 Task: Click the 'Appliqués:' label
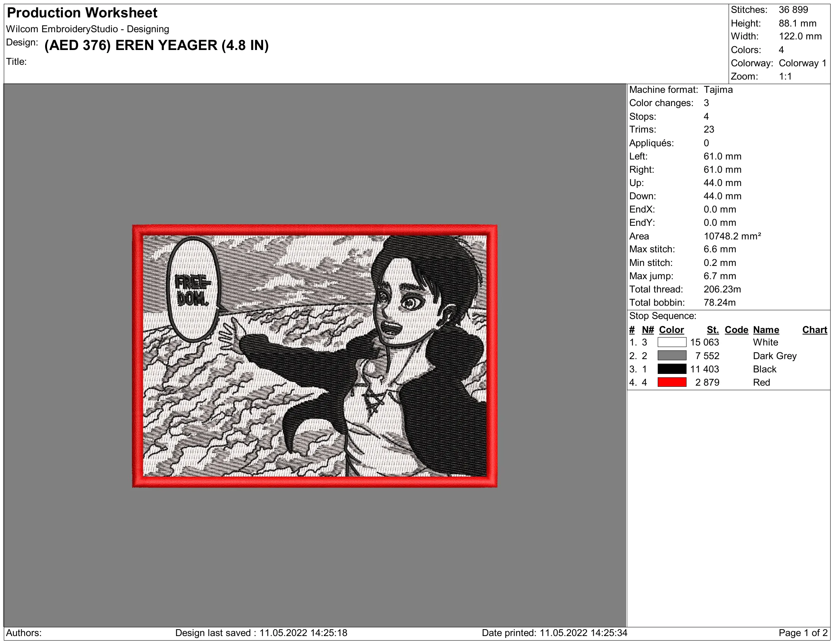point(651,143)
